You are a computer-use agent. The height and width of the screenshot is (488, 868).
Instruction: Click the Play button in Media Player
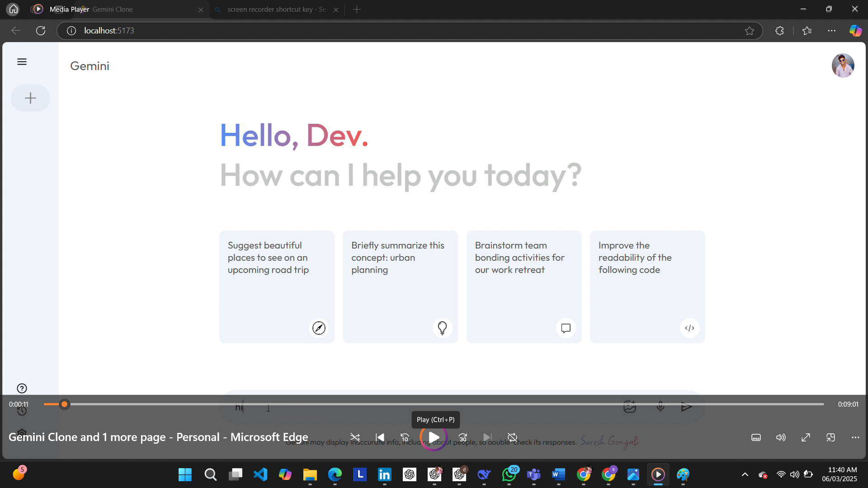(x=434, y=437)
